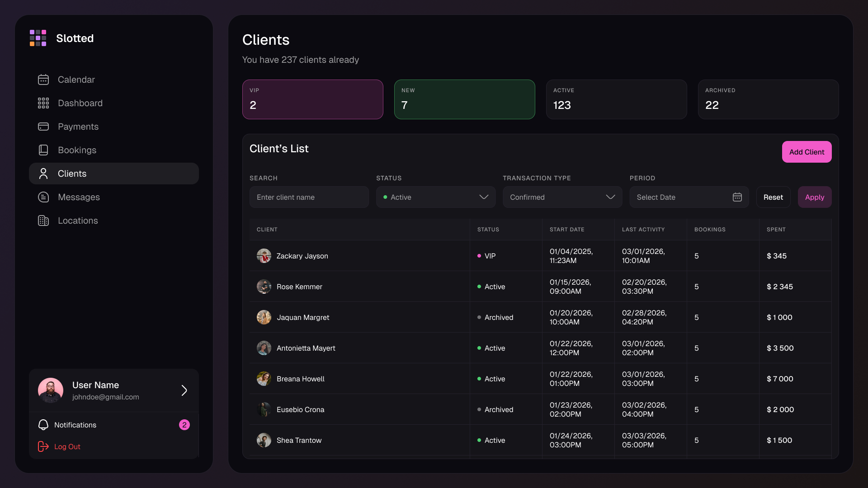Click the $ 3 500 spent value
Screen dimensions: 868x488
tap(780, 348)
